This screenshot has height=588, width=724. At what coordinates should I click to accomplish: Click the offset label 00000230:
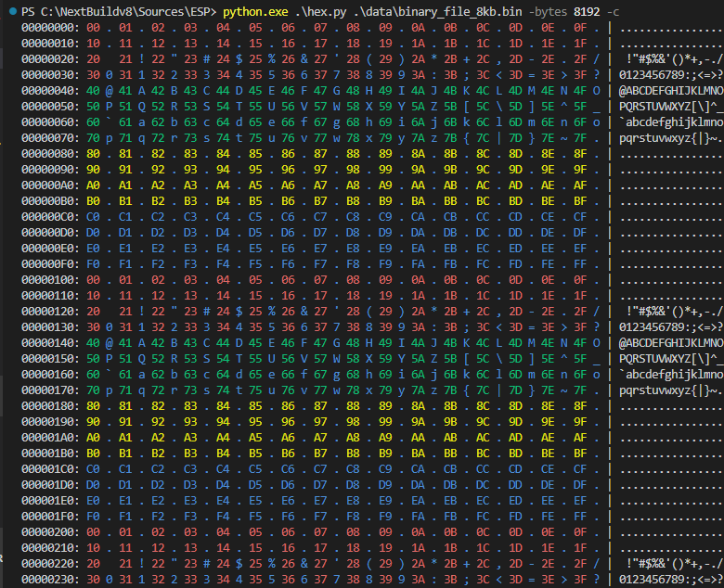tap(50, 580)
